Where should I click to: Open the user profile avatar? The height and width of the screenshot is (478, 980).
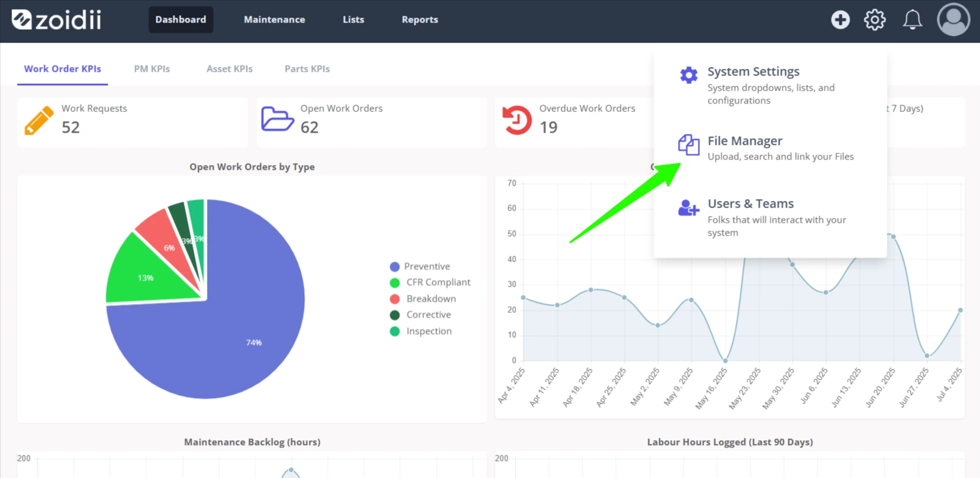pos(953,19)
